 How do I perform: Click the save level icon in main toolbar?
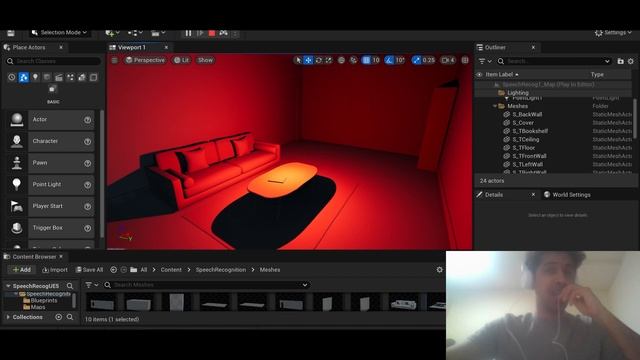(x=11, y=33)
